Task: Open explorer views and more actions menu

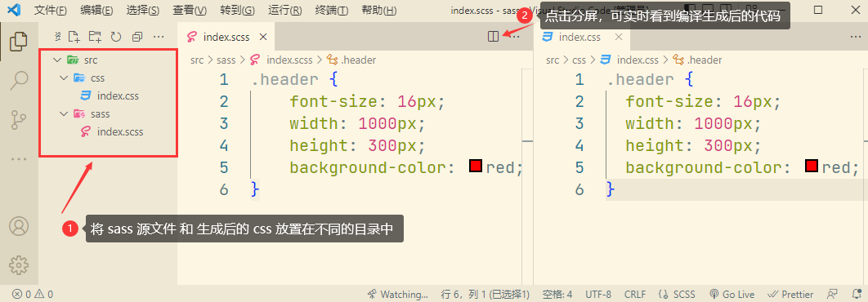Action: click(x=159, y=37)
